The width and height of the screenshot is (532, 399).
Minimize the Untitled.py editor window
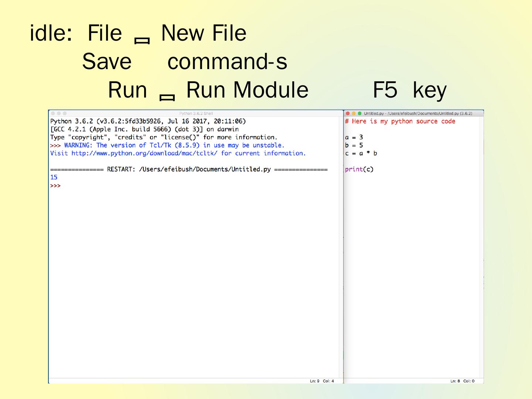[354, 113]
